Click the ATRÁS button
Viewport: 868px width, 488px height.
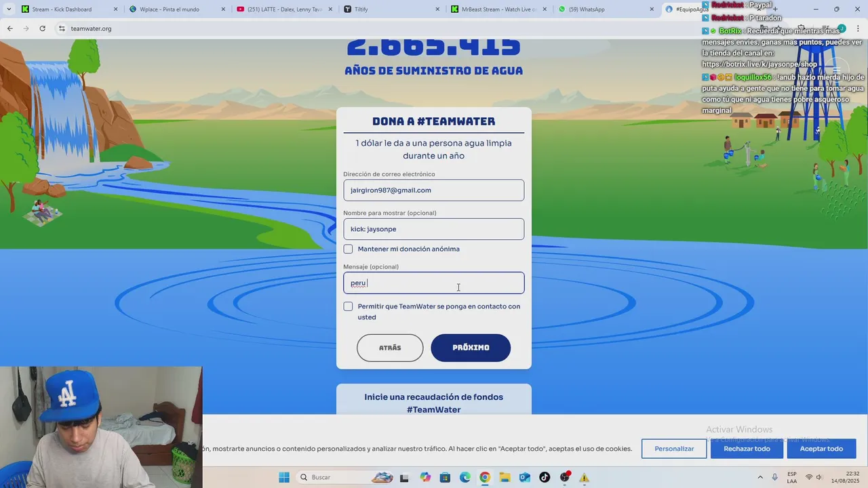390,348
